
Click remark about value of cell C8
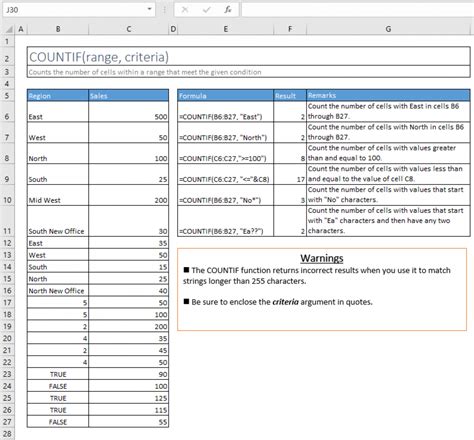click(388, 174)
